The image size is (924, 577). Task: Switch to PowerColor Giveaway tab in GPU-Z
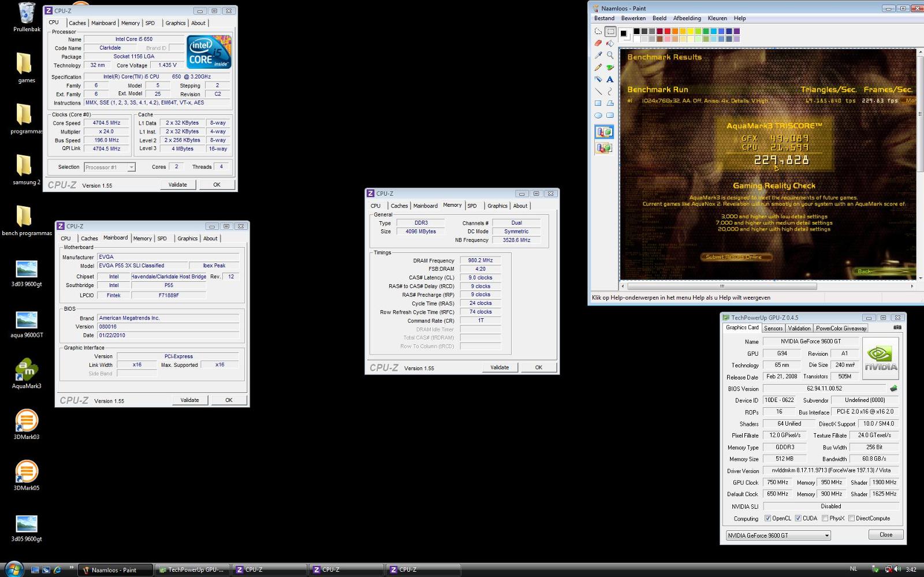(x=841, y=328)
